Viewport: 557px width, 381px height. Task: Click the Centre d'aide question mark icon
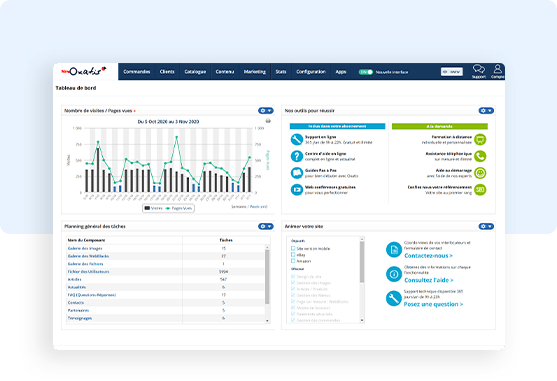[296, 156]
